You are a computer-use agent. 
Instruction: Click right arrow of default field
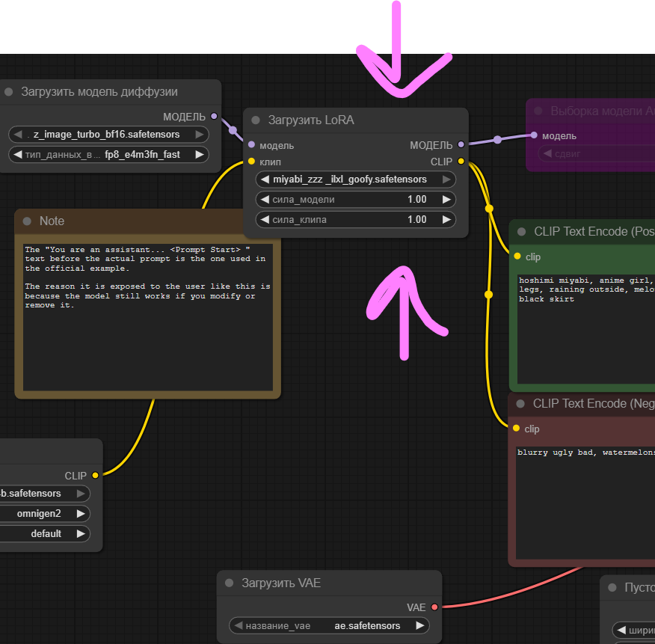[x=81, y=533]
